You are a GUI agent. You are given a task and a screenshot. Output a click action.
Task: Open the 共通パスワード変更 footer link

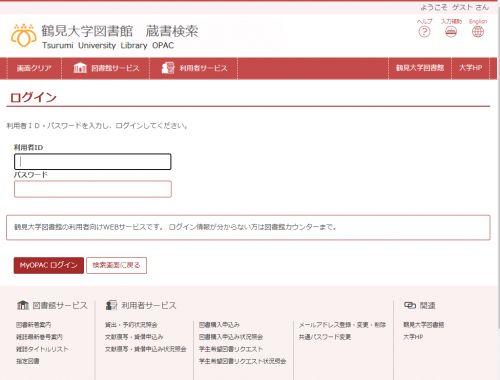click(325, 337)
